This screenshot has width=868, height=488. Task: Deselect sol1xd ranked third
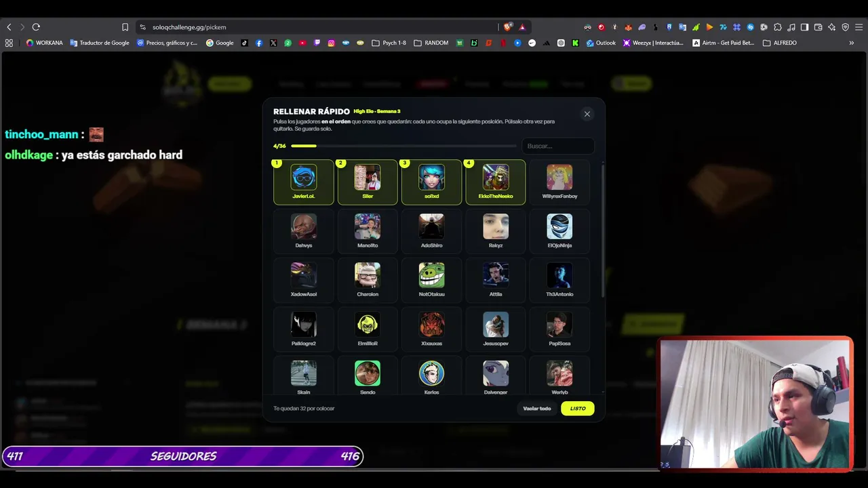[431, 182]
